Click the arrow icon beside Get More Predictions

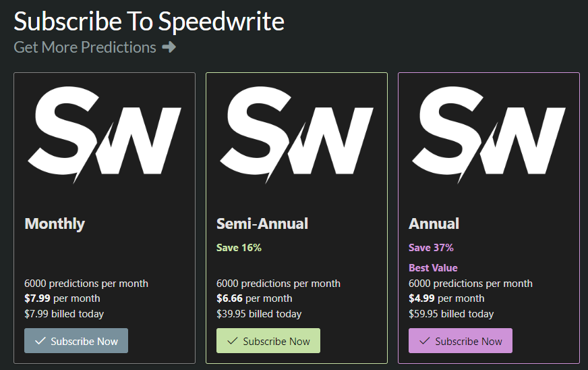tap(169, 47)
